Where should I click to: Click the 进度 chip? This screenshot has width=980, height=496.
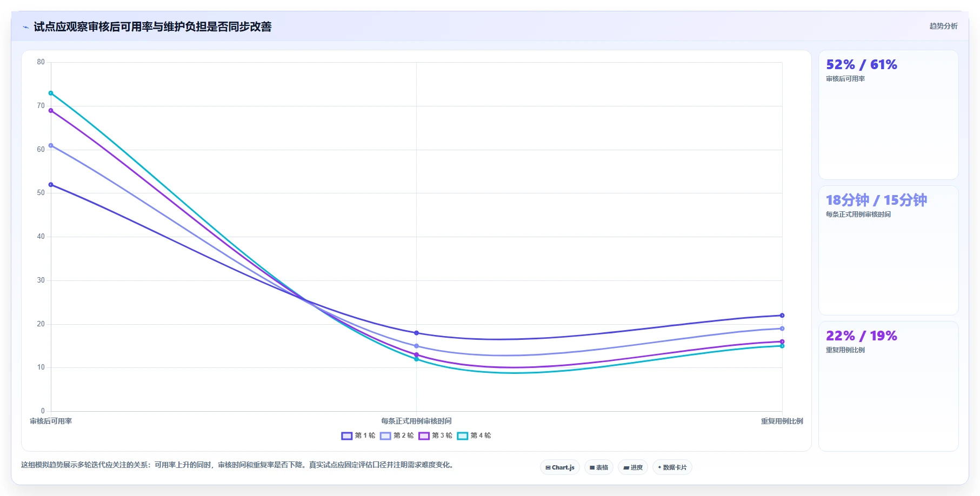coord(633,467)
